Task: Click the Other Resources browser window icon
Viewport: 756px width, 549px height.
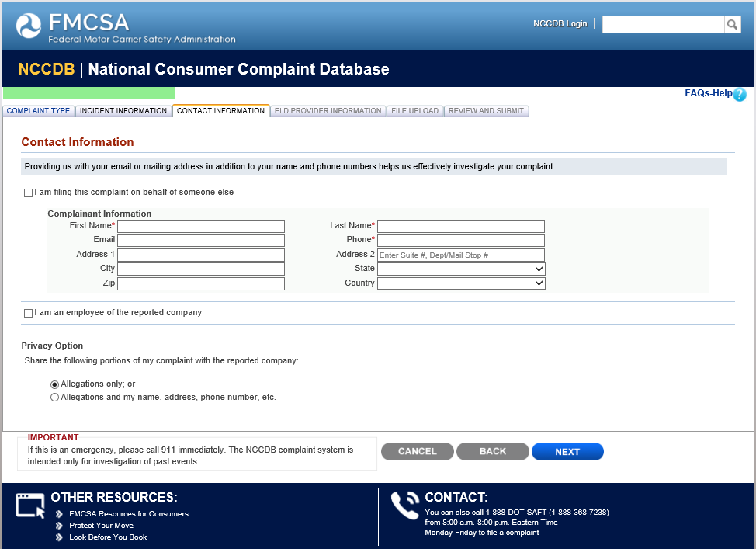Action: [x=30, y=506]
